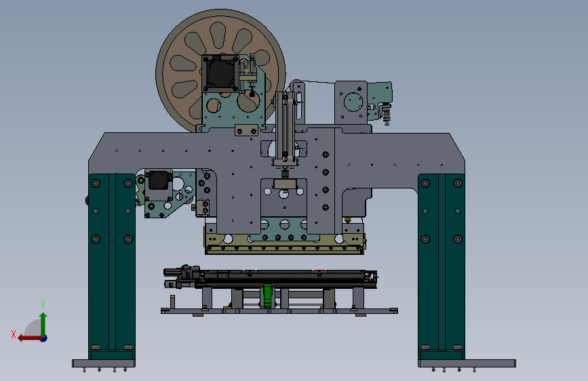The height and width of the screenshot is (381, 588).
Task: Click the blue Z axis dot of triad
Action: (x=44, y=338)
